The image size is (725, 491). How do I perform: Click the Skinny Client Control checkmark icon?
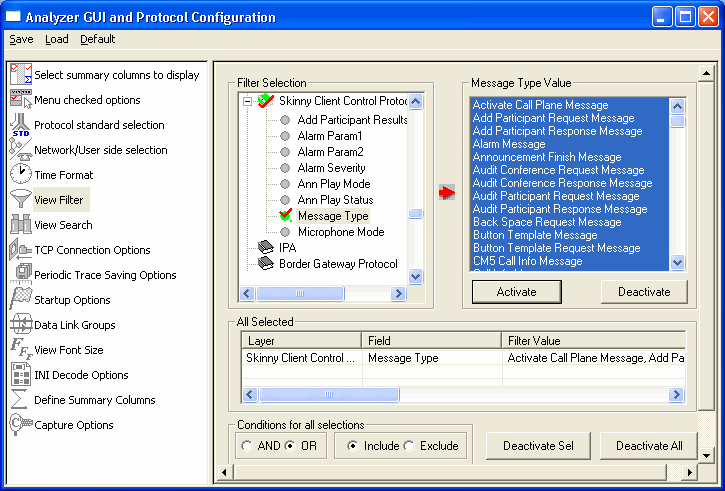click(266, 100)
